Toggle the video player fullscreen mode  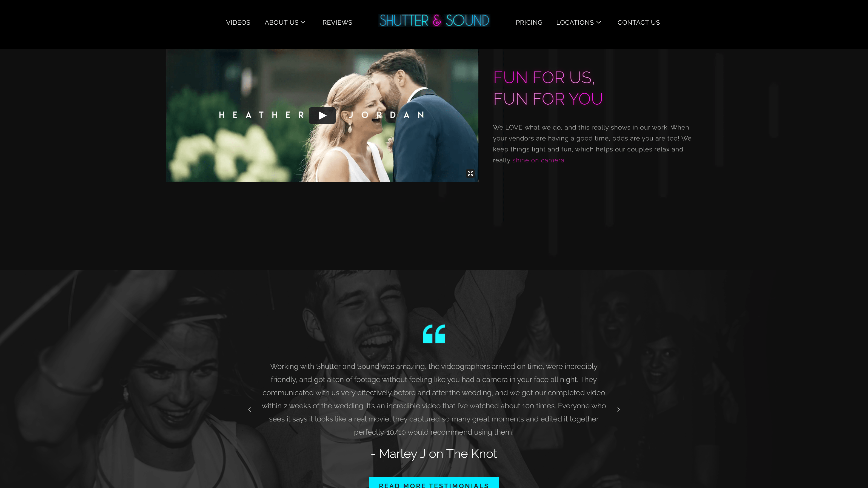(x=470, y=173)
